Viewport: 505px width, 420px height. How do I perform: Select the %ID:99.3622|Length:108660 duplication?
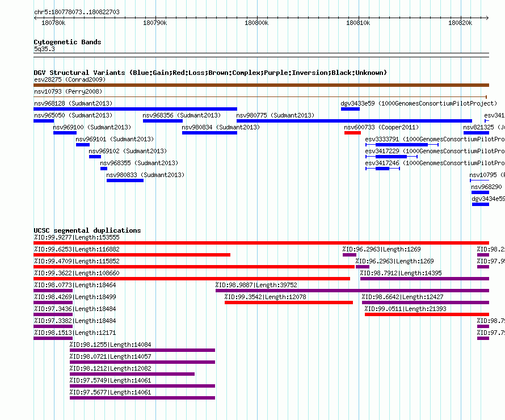[x=192, y=279]
